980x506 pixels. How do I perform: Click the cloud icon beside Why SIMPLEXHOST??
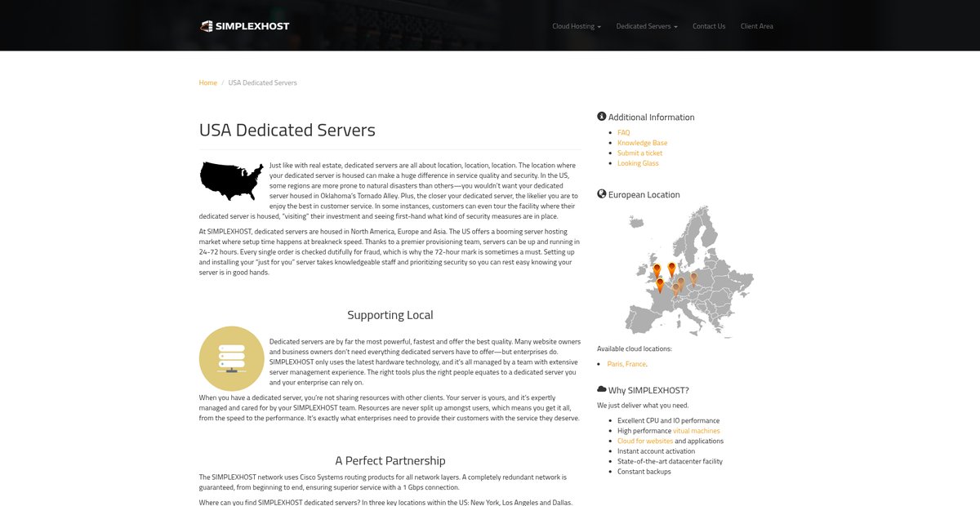click(x=602, y=389)
